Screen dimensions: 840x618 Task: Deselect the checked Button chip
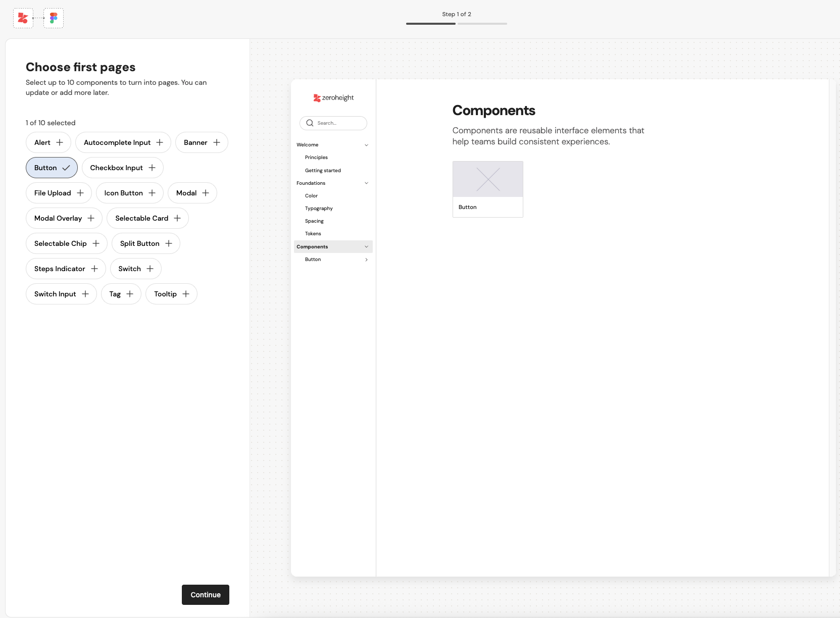(52, 168)
